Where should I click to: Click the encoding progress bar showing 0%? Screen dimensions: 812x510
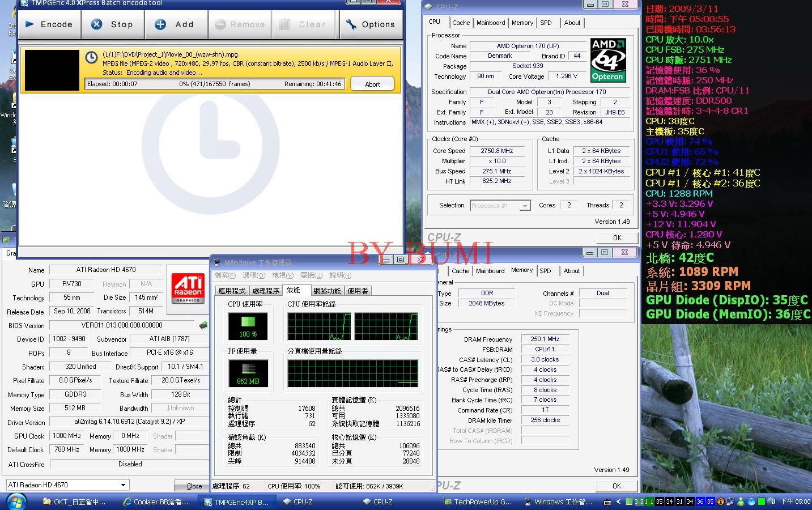(x=215, y=84)
